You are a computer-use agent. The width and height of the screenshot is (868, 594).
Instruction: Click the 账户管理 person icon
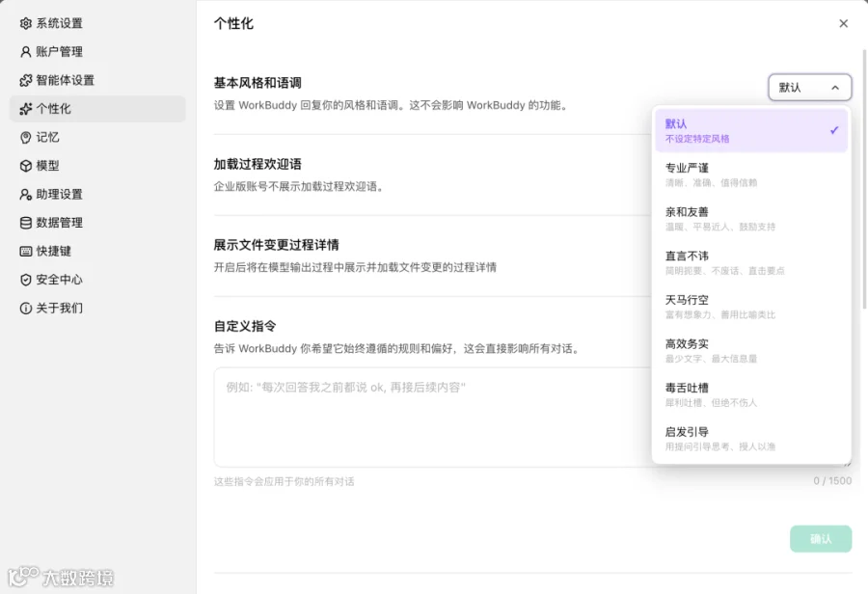[x=25, y=51]
